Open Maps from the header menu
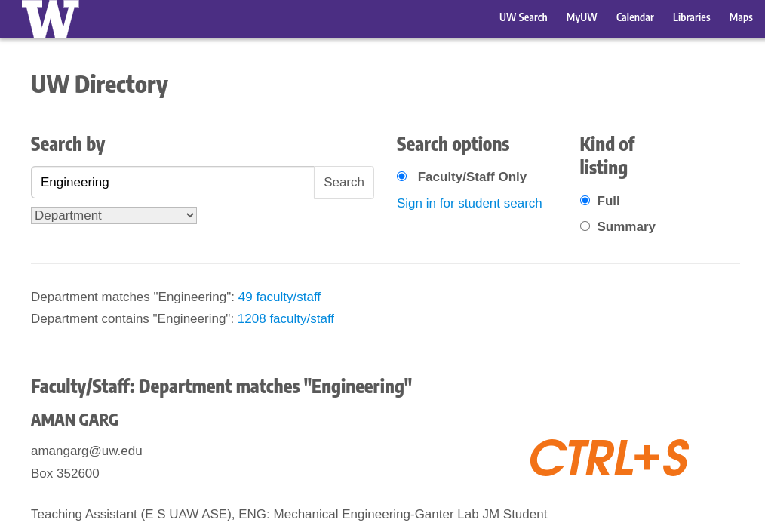 741,17
